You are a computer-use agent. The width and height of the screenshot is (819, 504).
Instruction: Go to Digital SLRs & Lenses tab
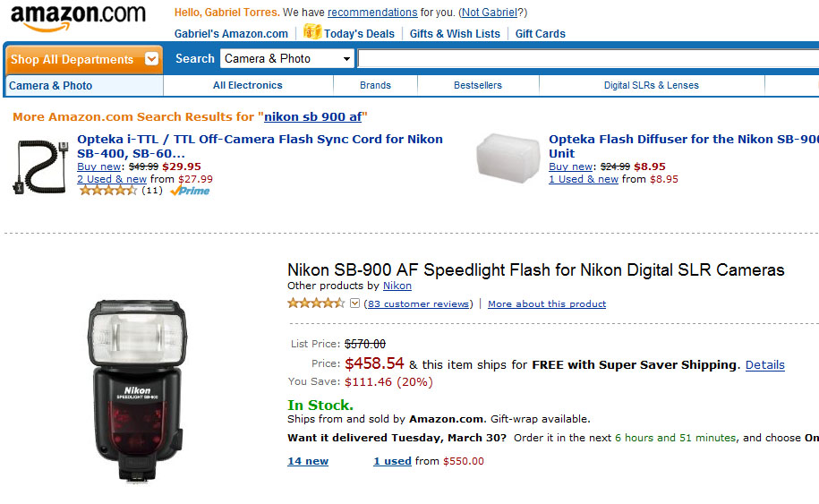pos(651,86)
